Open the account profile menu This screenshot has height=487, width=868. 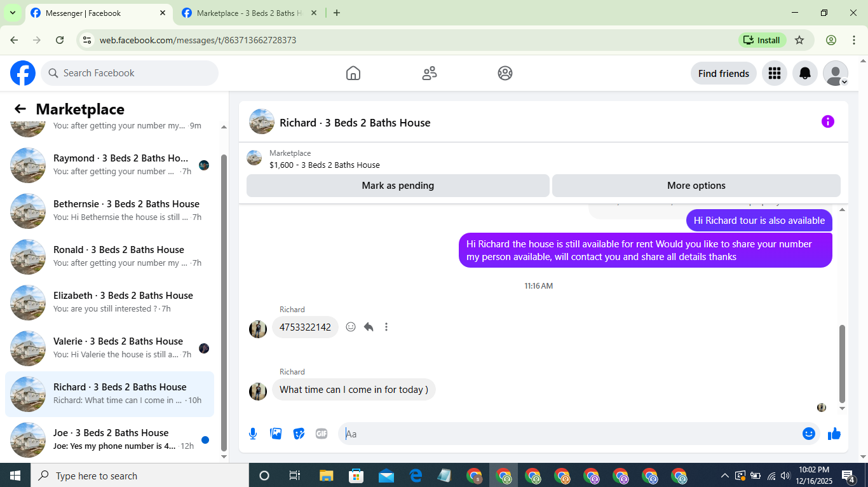click(x=836, y=73)
